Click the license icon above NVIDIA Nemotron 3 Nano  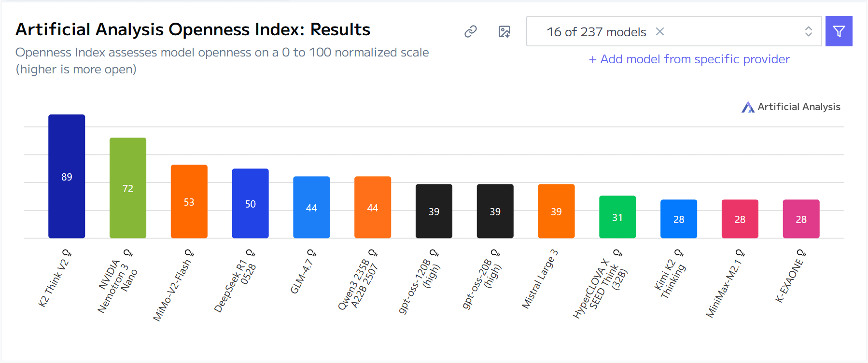click(x=128, y=252)
